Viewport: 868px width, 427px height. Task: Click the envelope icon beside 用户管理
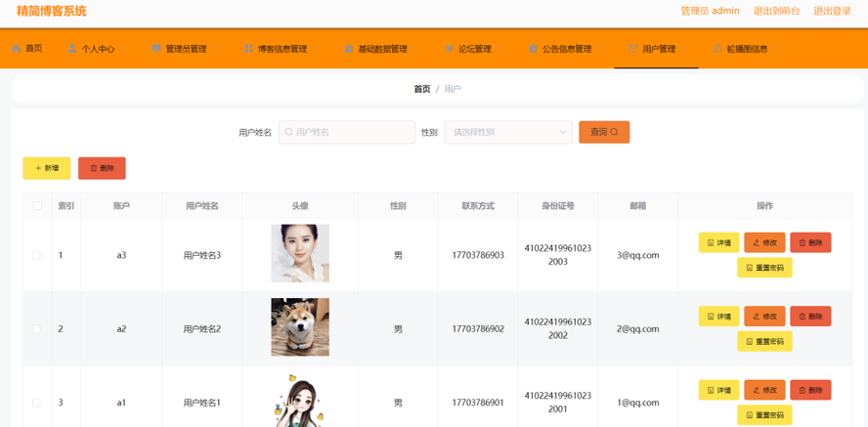click(x=633, y=49)
